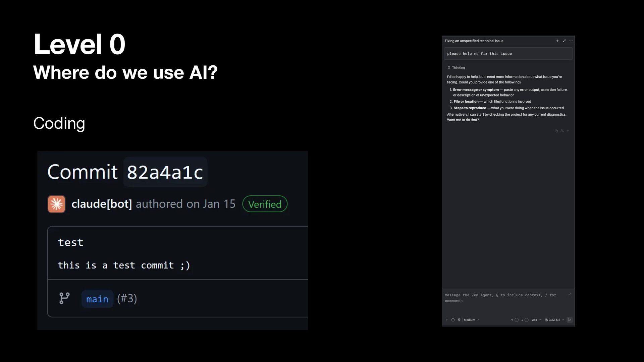Click the green Verified badge
Viewport: 644px width, 362px height.
(x=265, y=204)
